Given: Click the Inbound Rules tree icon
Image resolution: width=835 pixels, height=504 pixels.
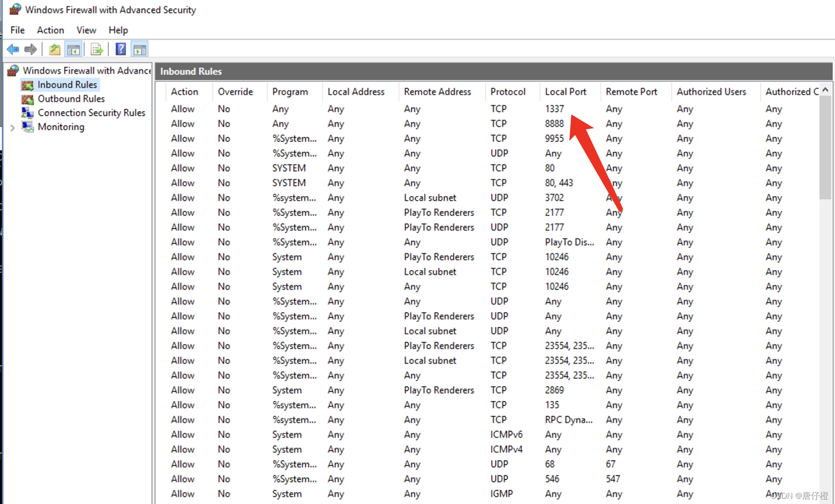Looking at the screenshot, I should (27, 85).
